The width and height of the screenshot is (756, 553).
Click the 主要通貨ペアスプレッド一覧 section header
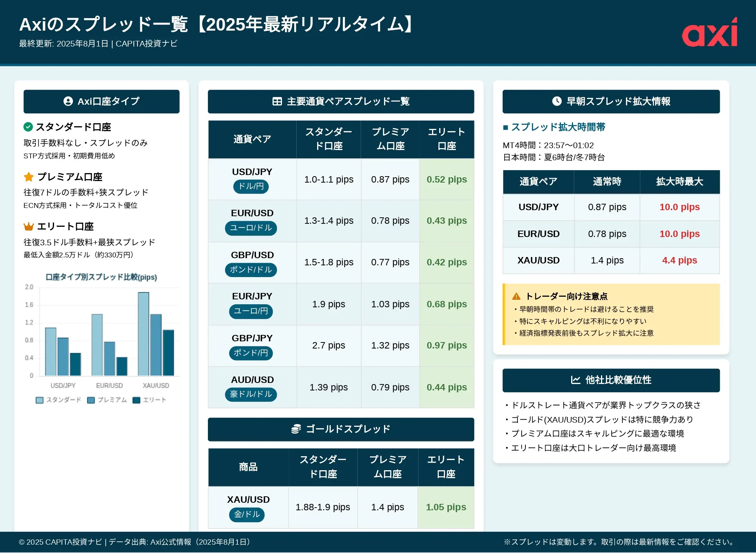tap(341, 101)
